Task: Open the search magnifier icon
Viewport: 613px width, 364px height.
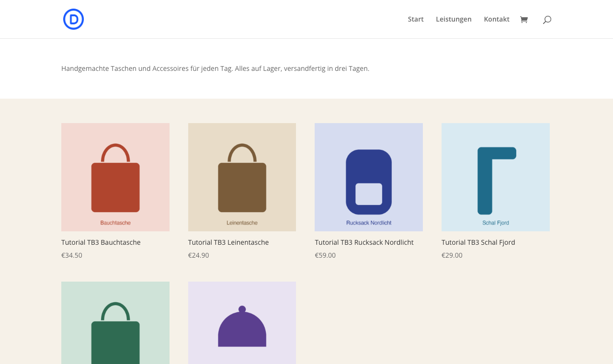Action: (547, 20)
